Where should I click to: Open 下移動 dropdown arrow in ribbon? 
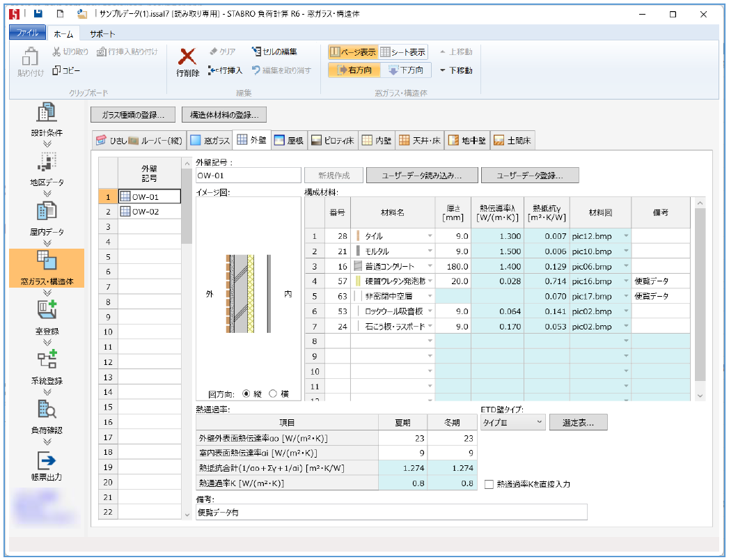[442, 70]
